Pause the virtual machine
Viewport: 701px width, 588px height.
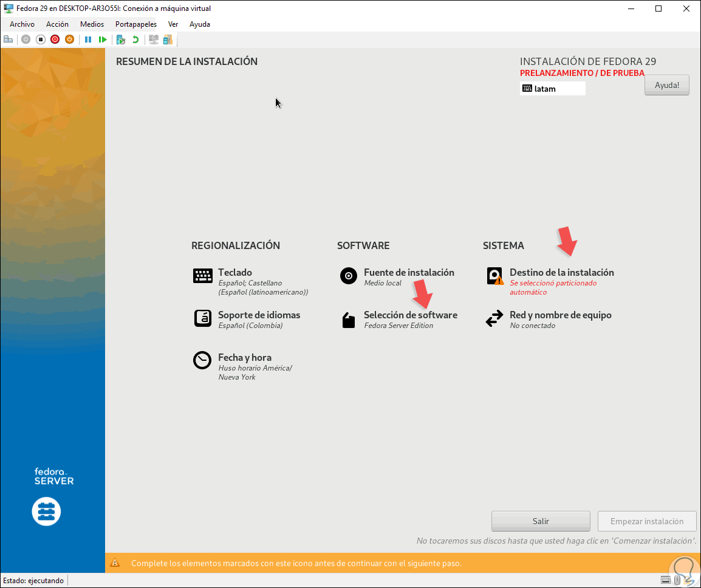tap(88, 39)
